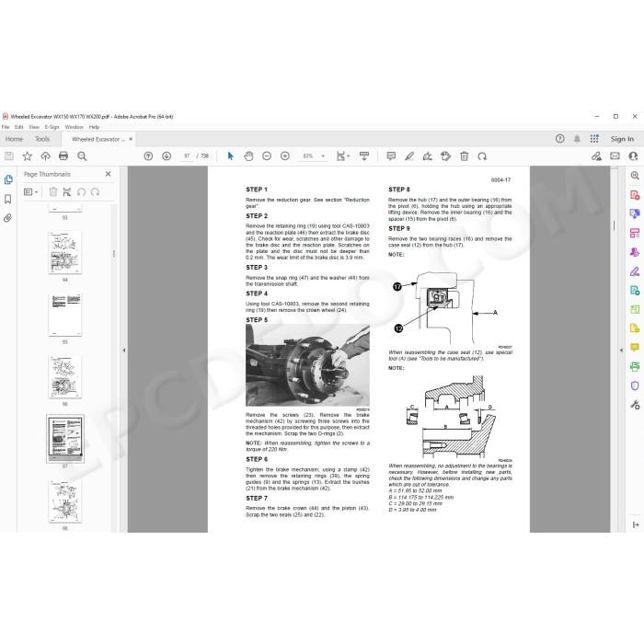The image size is (644, 644).
Task: Select the page 95 thumbnail
Action: (65, 315)
